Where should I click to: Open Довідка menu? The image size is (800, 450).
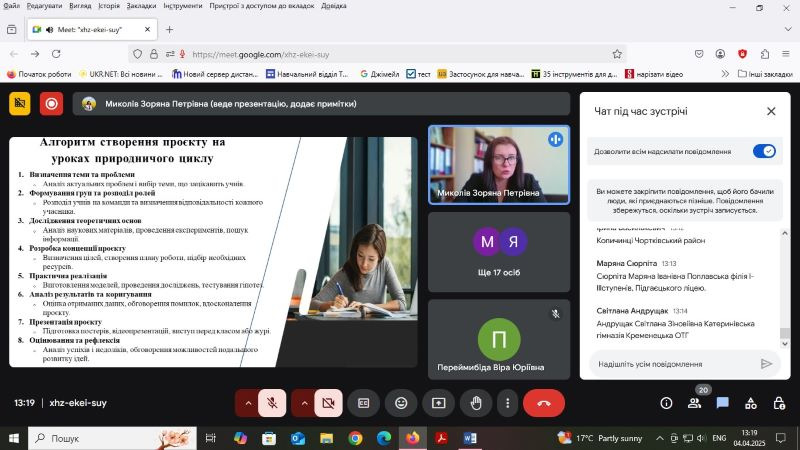(x=334, y=6)
